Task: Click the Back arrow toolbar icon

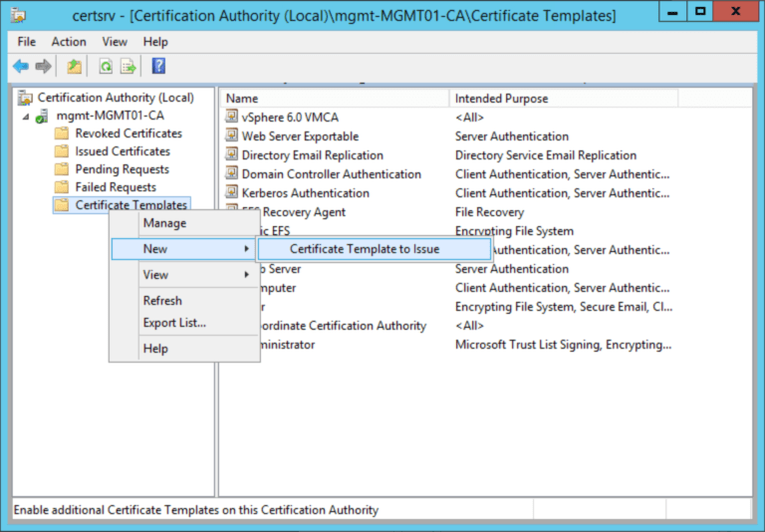Action: (21, 67)
